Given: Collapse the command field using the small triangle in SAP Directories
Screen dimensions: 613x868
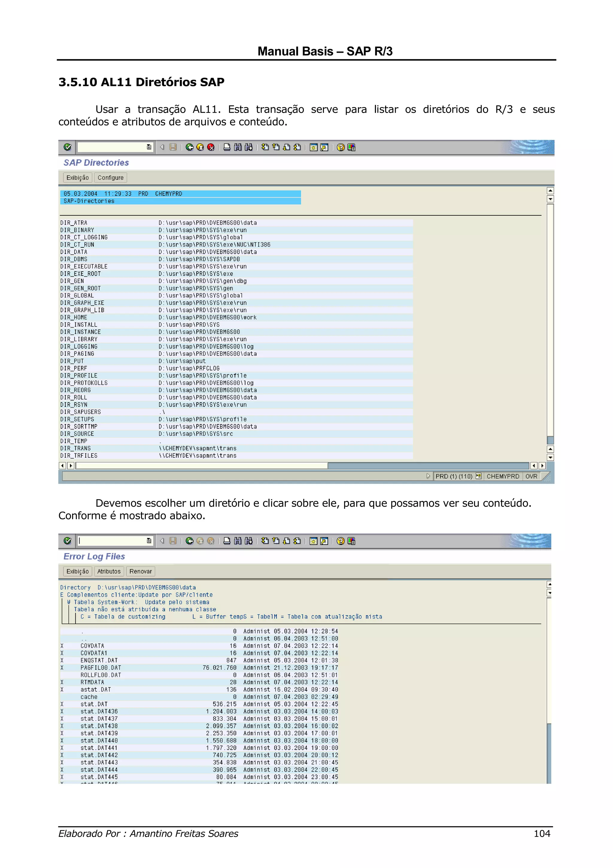Looking at the screenshot, I should pyautogui.click(x=162, y=147).
